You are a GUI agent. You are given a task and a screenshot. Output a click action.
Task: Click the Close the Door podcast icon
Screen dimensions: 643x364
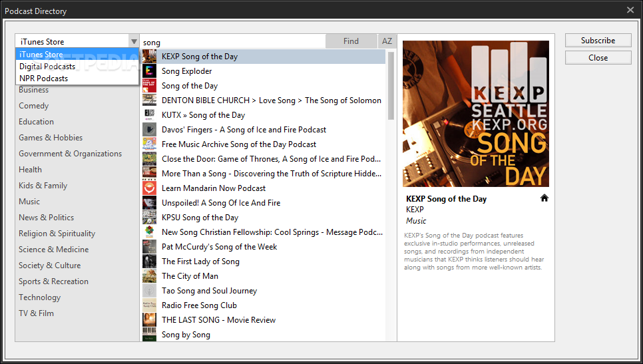click(x=149, y=158)
